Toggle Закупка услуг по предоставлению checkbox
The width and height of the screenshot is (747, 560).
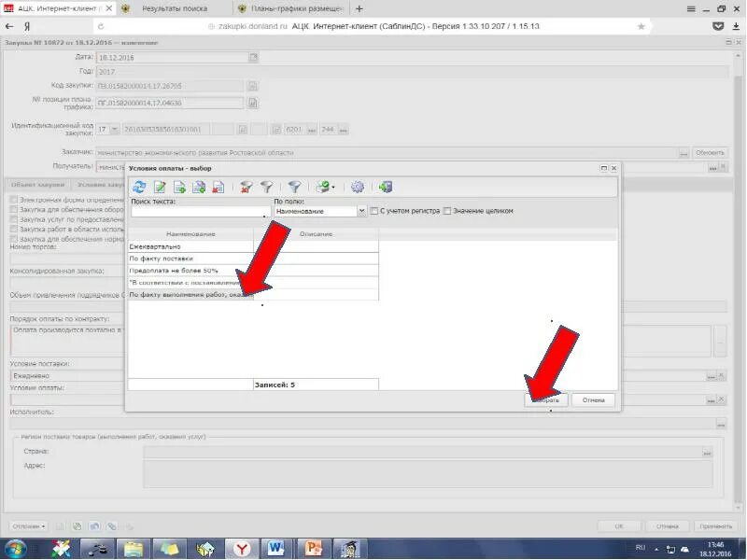(x=14, y=219)
